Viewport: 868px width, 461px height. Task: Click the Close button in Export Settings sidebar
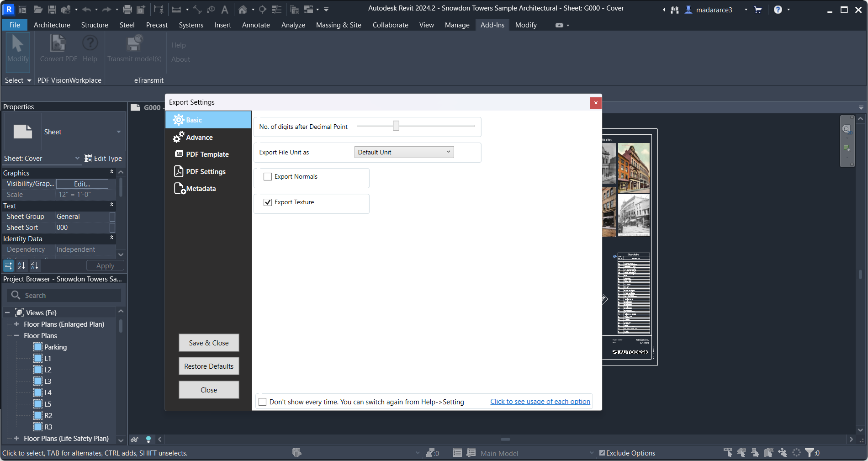coord(209,390)
